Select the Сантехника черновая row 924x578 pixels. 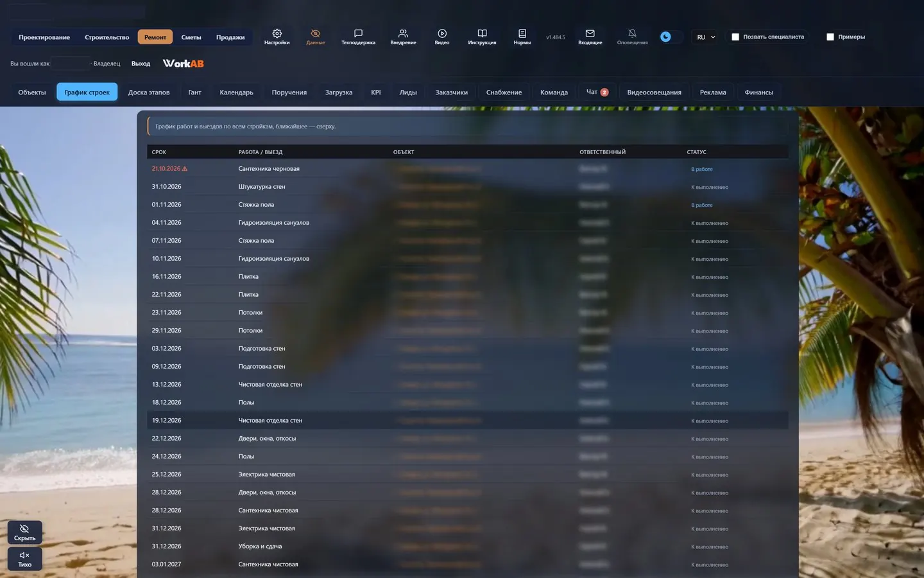point(468,169)
